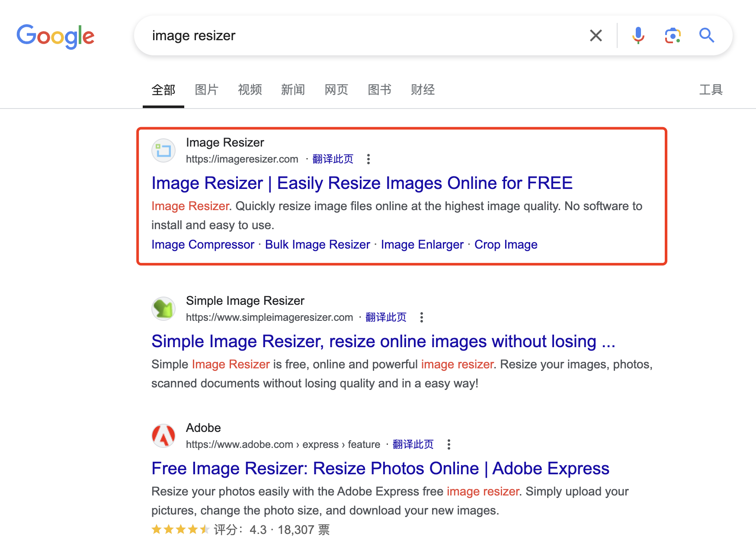Viewport: 756px width, 556px height.
Task: Translate the imageresizer.com page
Action: point(333,159)
